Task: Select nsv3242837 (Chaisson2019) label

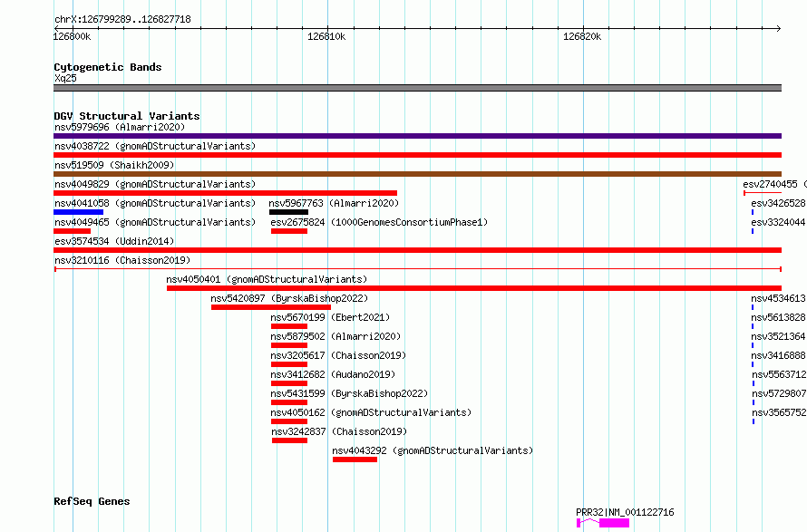Action: 339,431
